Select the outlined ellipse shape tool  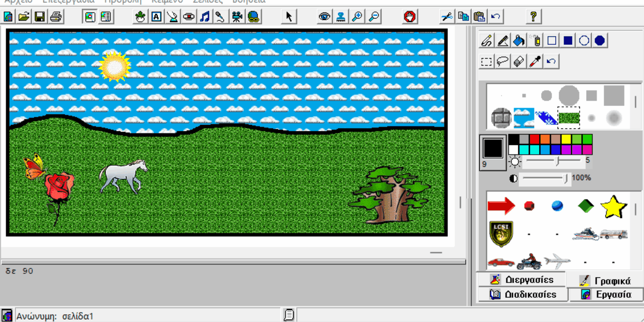point(584,41)
